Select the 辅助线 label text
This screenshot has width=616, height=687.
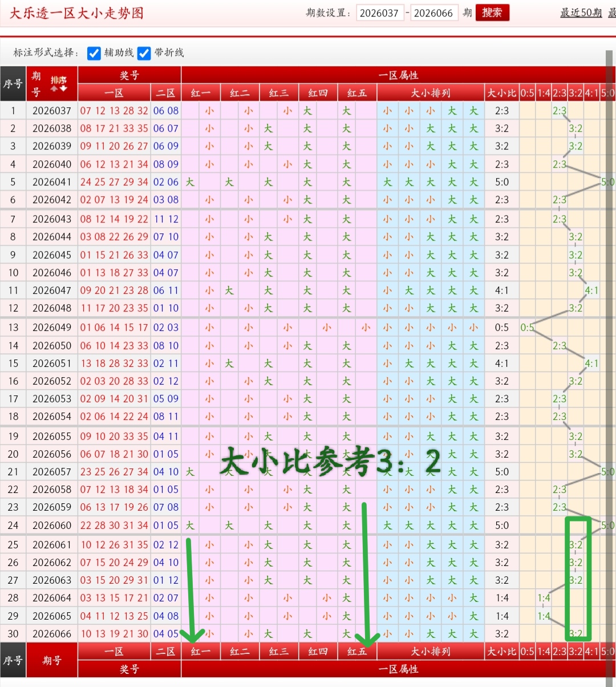point(119,52)
